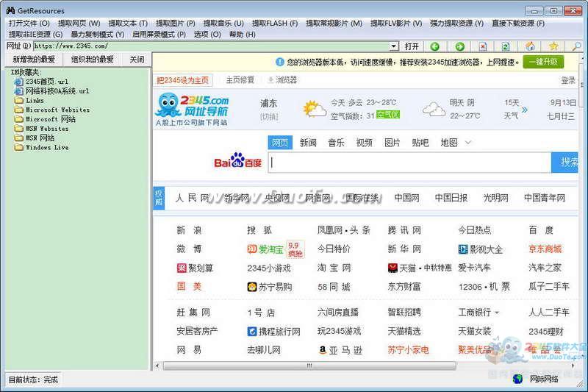This screenshot has height=392, width=588.
Task: Click the cloudy weather icon for tomorrow
Action: (x=434, y=109)
